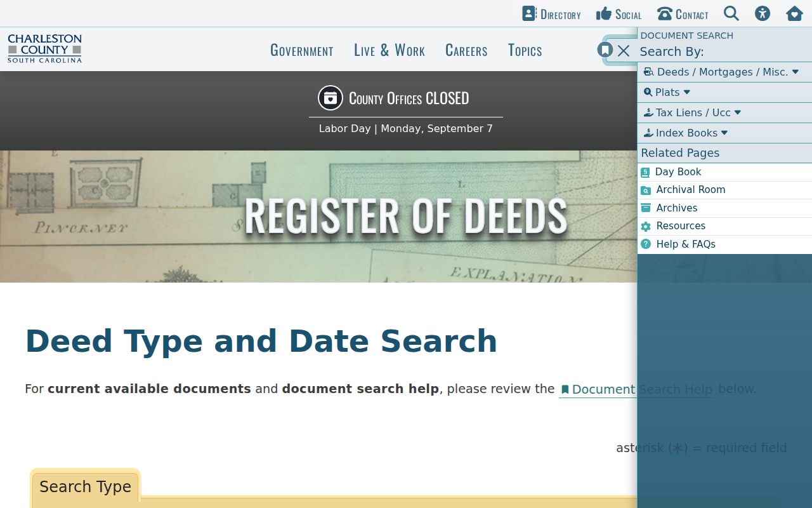Screen dimensions: 812x508
Task: Open the Day Book related page
Action: point(724,172)
